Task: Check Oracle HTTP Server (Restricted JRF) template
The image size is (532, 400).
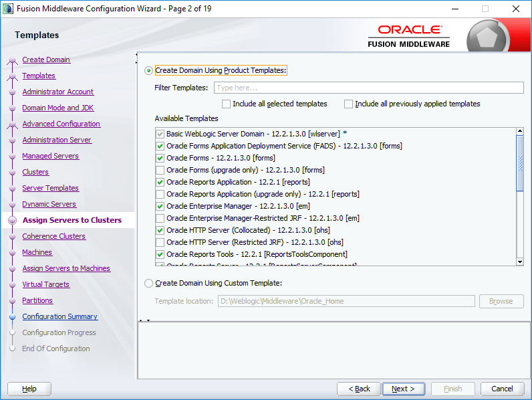Action: click(160, 242)
